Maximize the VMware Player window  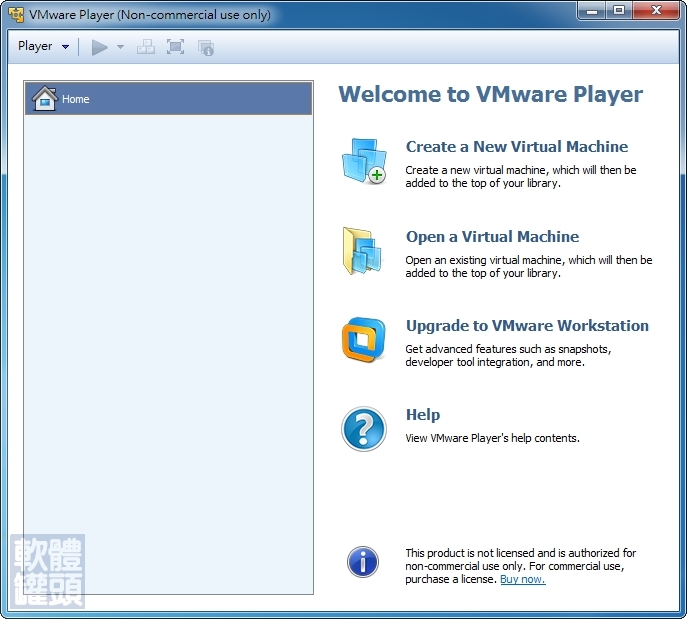(x=619, y=11)
